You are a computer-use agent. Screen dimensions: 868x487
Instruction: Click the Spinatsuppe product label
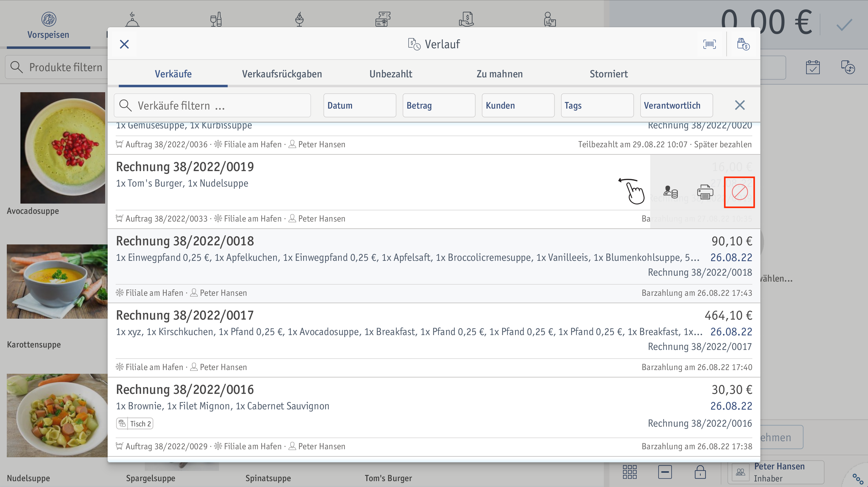(x=268, y=478)
